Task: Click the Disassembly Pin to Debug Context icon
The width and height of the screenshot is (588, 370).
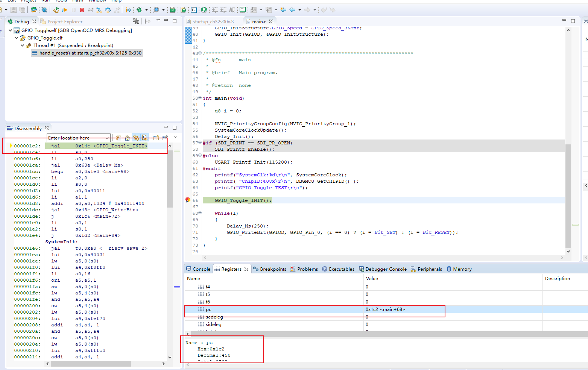Action: [x=165, y=138]
